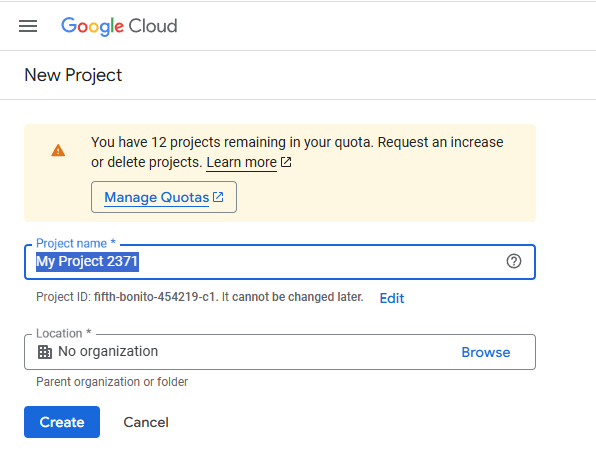Browse for a parent location
Image resolution: width=596 pixels, height=471 pixels.
[x=485, y=352]
